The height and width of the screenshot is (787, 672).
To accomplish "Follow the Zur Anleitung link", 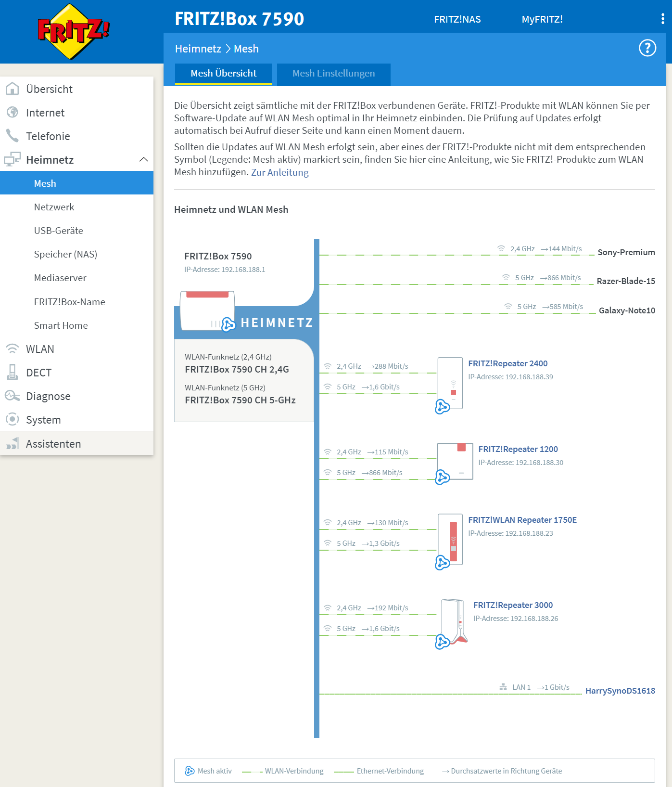I will tap(279, 172).
